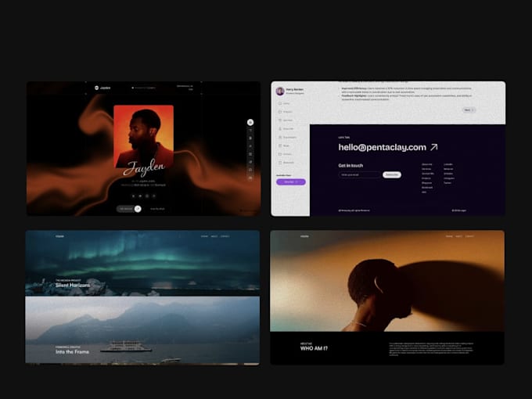
Task: Open the hello@pentaclay.com email link
Action: click(383, 147)
